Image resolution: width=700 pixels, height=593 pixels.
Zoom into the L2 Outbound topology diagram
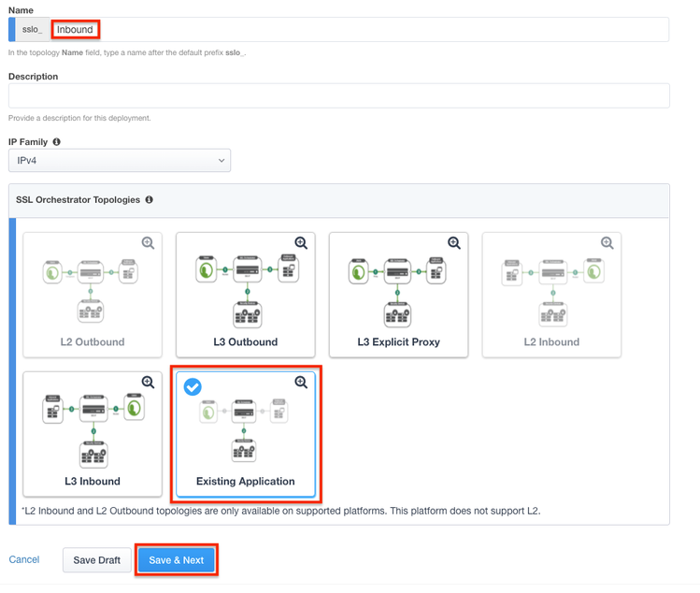(x=148, y=243)
